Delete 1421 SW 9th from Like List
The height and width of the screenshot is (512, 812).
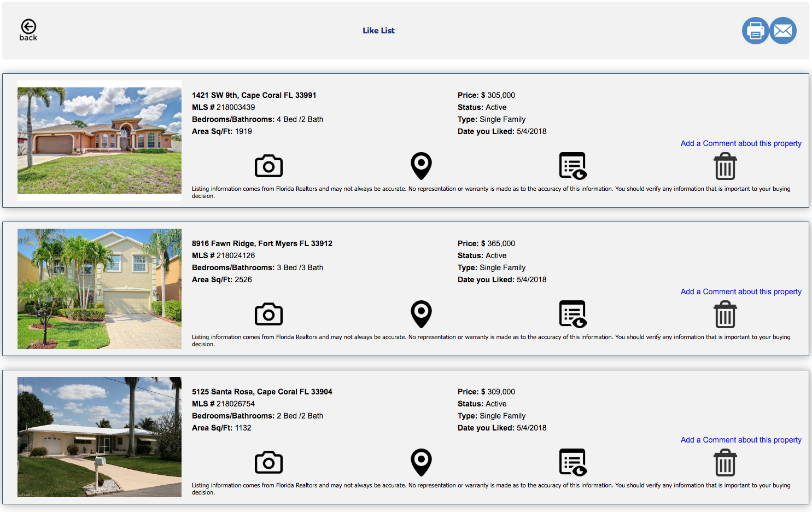tap(725, 166)
